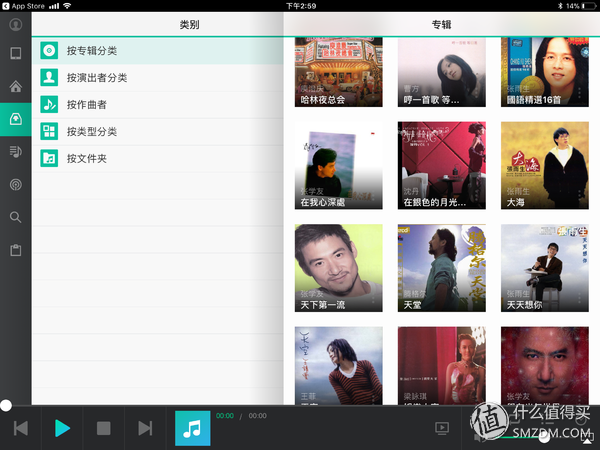Open the clipboard icon in sidebar

pos(16,250)
